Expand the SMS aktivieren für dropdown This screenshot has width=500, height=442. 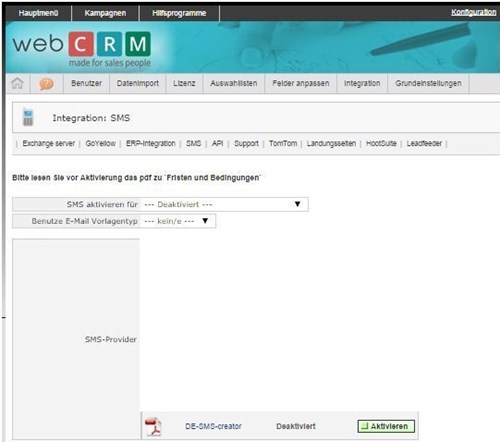coord(224,204)
